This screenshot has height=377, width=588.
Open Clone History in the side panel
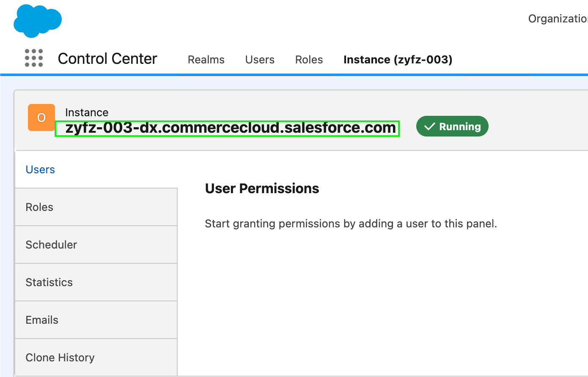click(x=96, y=357)
